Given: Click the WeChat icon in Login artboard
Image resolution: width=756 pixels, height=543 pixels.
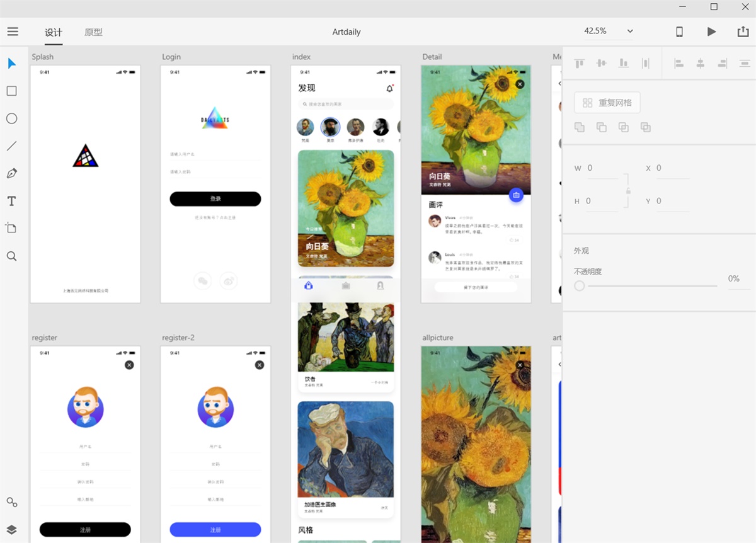Looking at the screenshot, I should pyautogui.click(x=202, y=281).
